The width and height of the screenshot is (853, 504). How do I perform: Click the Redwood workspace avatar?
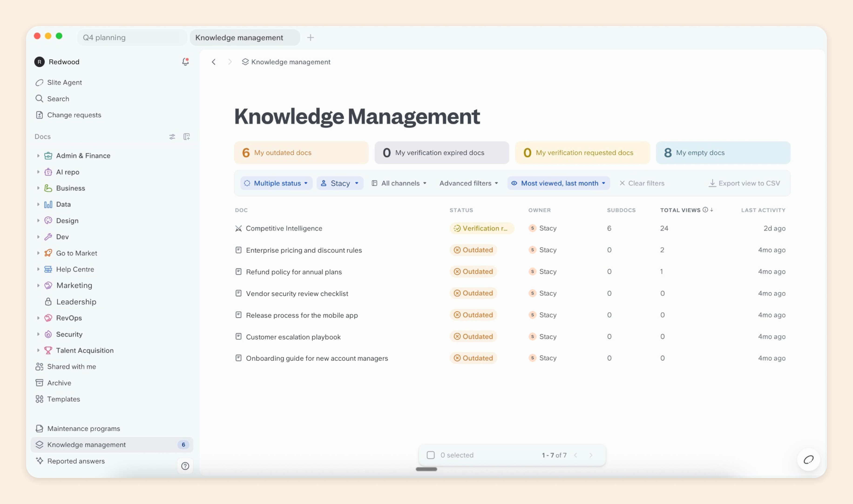[39, 62]
